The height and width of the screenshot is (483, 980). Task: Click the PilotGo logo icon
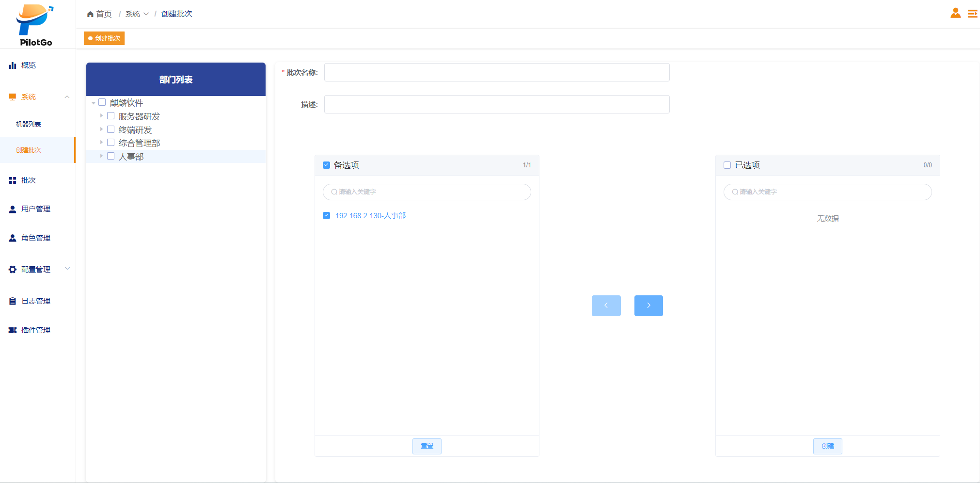point(35,20)
